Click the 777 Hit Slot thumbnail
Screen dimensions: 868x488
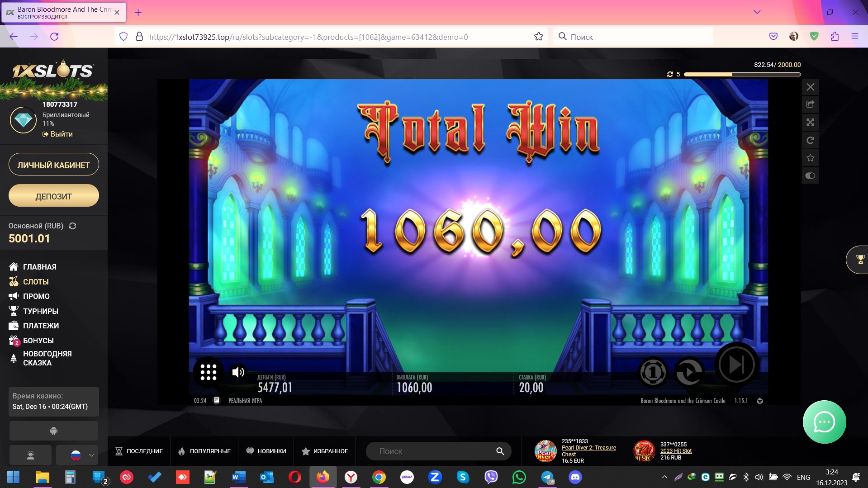(x=645, y=451)
